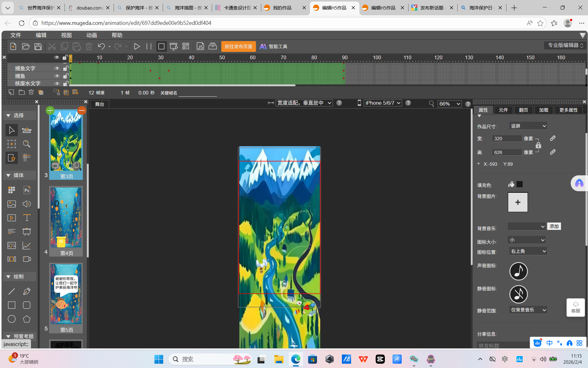Click the 添加 background music button

[554, 227]
